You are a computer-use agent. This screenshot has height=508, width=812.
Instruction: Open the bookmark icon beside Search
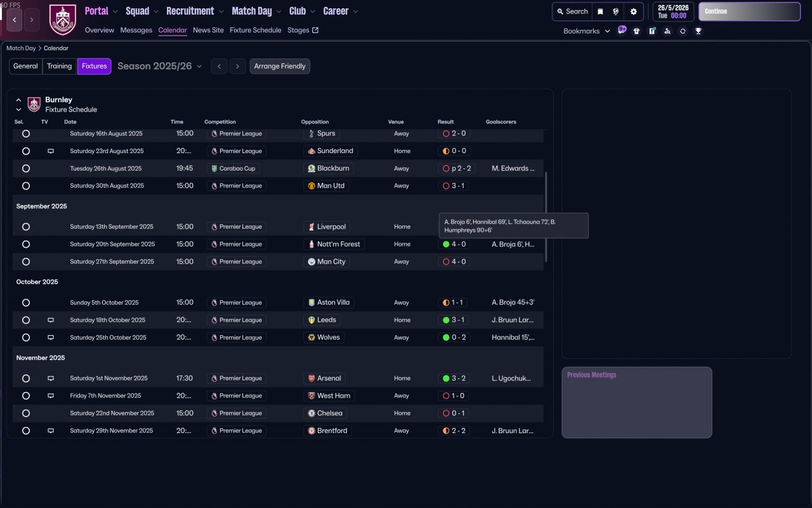pos(600,11)
